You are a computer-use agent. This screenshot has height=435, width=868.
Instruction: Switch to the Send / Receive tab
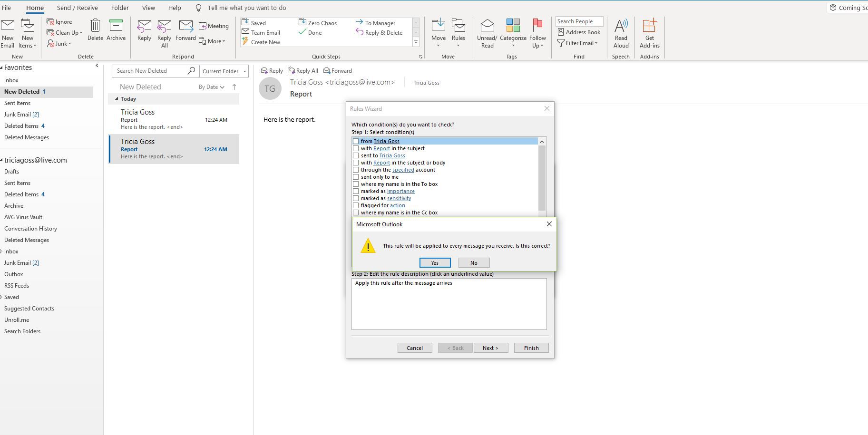point(77,8)
